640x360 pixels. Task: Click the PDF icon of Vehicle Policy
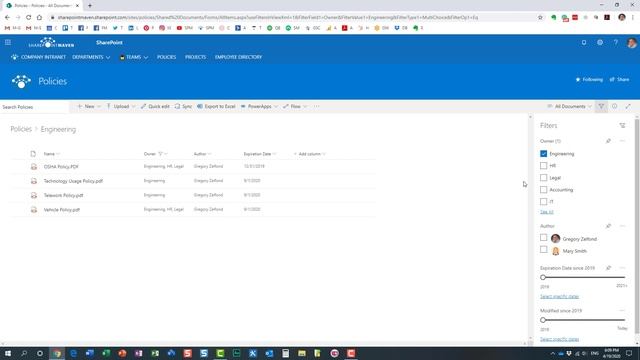[x=34, y=209]
